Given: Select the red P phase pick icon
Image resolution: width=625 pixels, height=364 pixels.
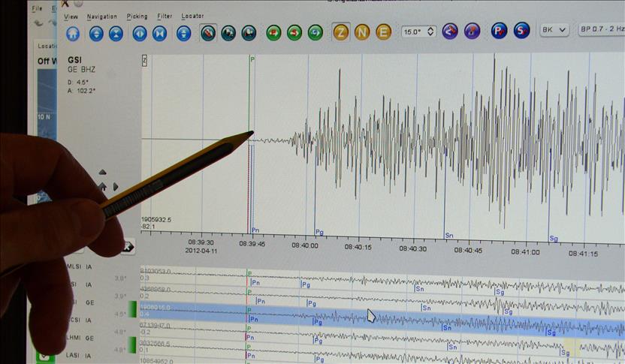Looking at the screenshot, I should (x=499, y=31).
